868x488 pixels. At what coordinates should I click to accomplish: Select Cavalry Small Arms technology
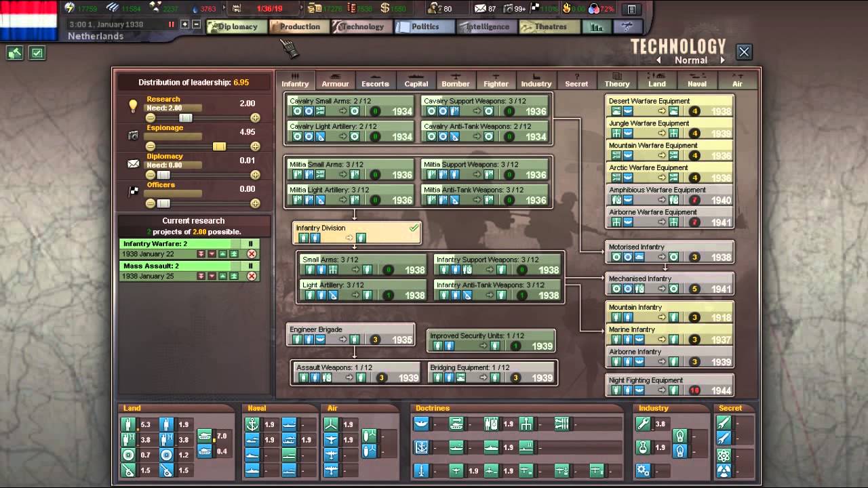pyautogui.click(x=351, y=106)
